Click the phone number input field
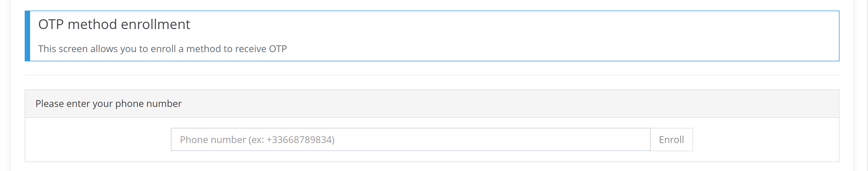 [410, 140]
